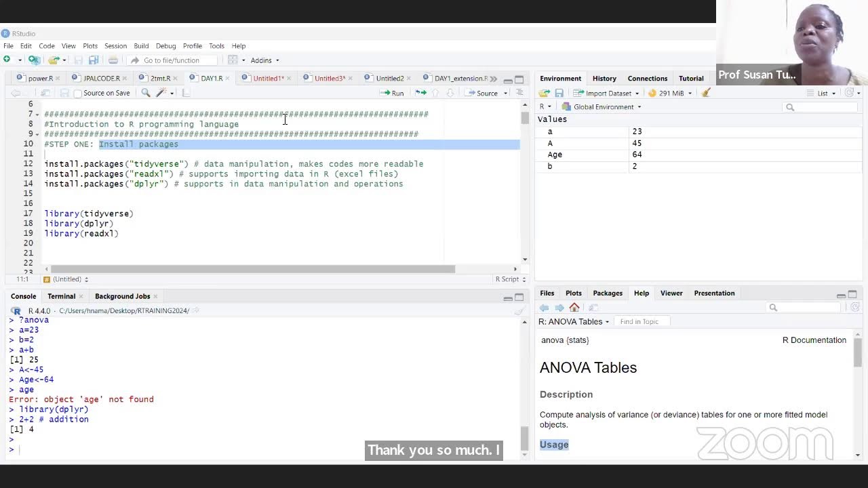Click the clear console broom icon
The image size is (868, 488).
tap(519, 310)
